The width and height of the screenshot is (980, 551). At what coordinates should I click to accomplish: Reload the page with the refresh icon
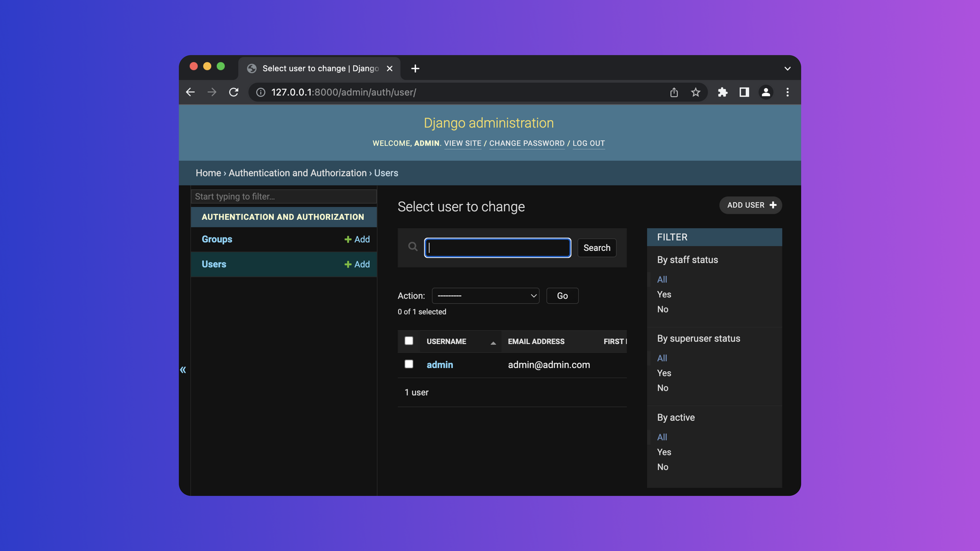point(234,92)
